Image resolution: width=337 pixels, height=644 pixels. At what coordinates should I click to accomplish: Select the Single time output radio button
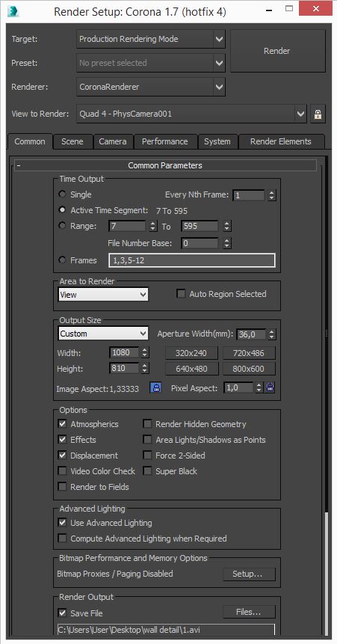(62, 194)
